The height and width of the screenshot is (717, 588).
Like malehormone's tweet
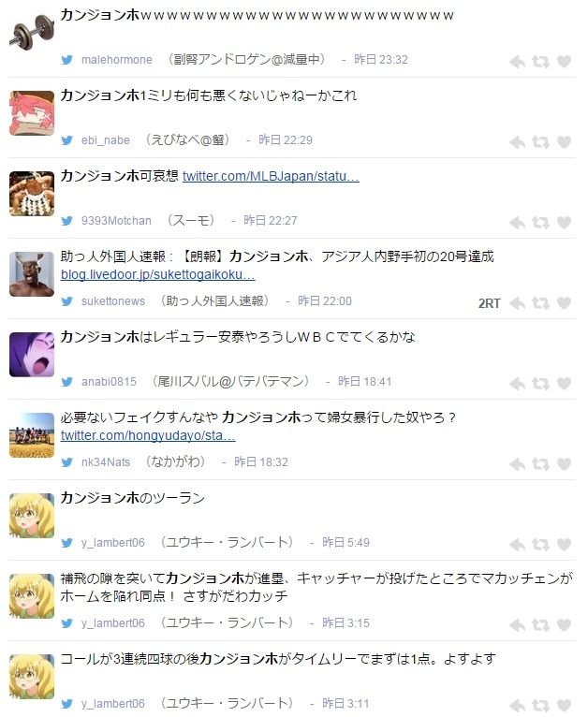point(565,62)
